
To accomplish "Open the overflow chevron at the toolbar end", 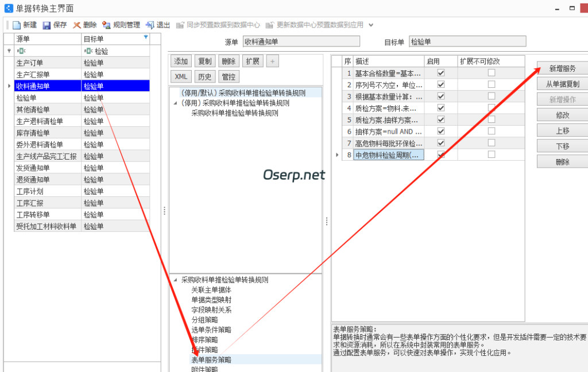I will (x=371, y=25).
